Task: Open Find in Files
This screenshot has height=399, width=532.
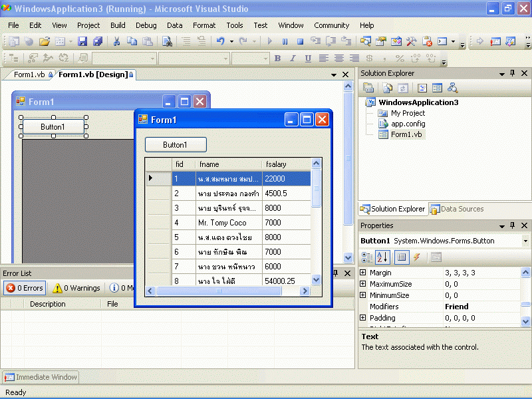Action: [167, 41]
